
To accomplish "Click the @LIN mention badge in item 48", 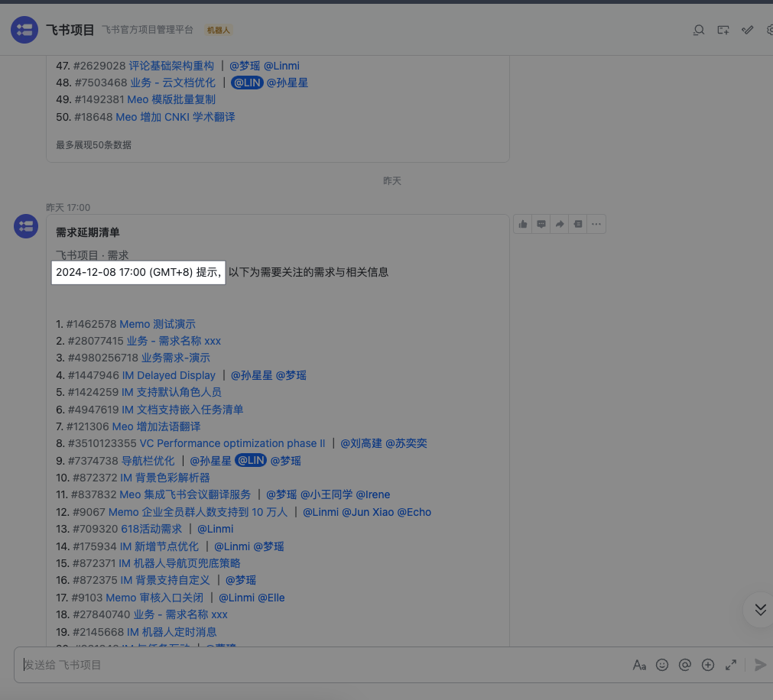I will tap(247, 83).
